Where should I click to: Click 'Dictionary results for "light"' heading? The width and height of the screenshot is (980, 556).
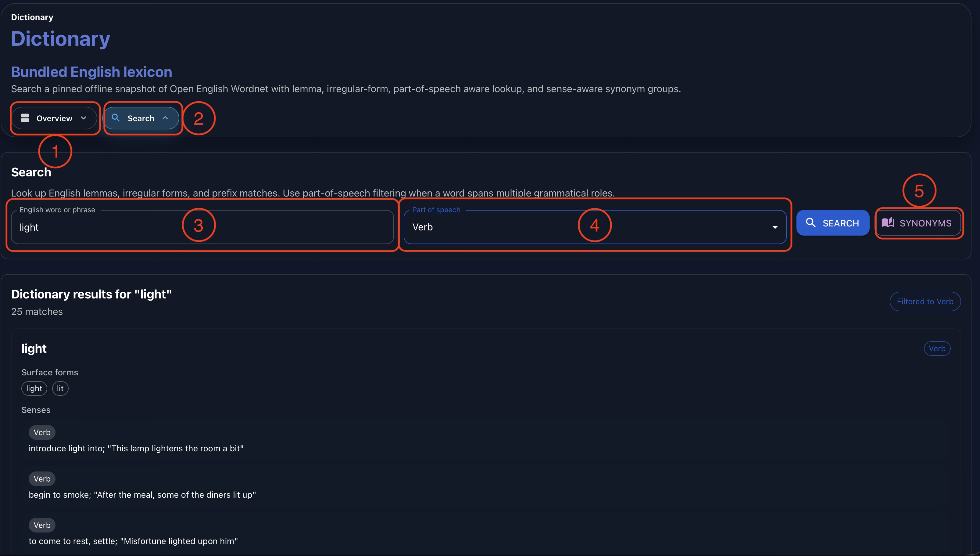pyautogui.click(x=91, y=294)
